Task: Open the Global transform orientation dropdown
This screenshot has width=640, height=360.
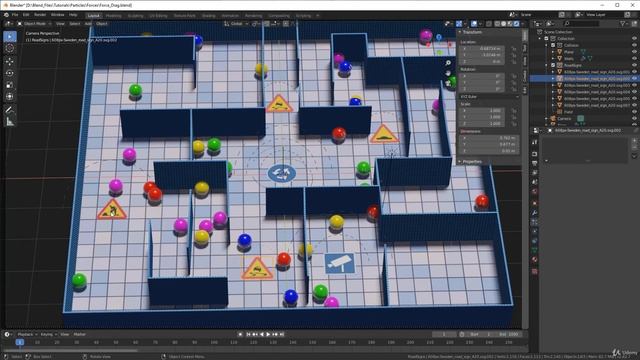Action: (x=236, y=24)
